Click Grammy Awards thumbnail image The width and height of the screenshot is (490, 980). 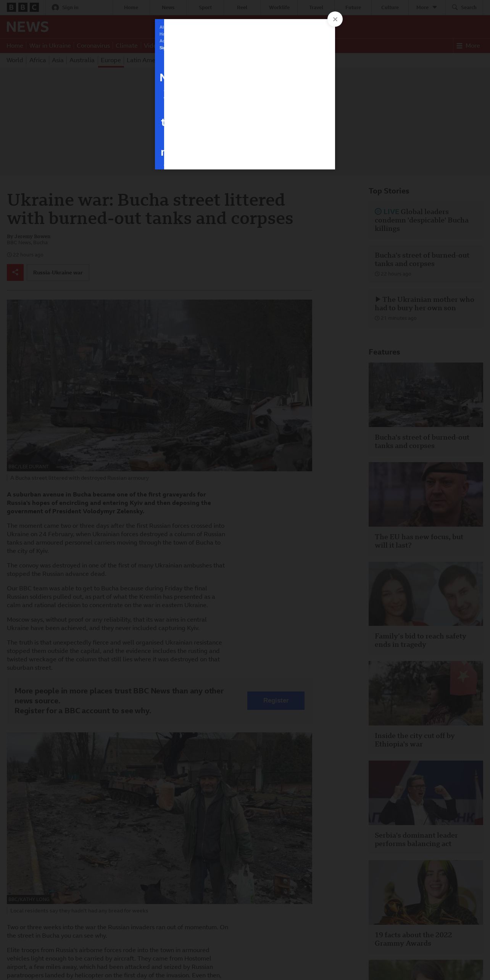point(426,892)
